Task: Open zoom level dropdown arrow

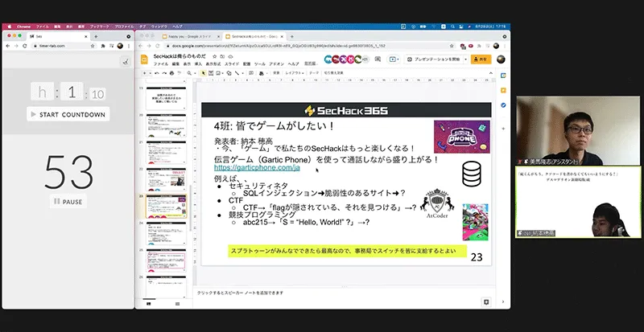Action: [x=195, y=73]
